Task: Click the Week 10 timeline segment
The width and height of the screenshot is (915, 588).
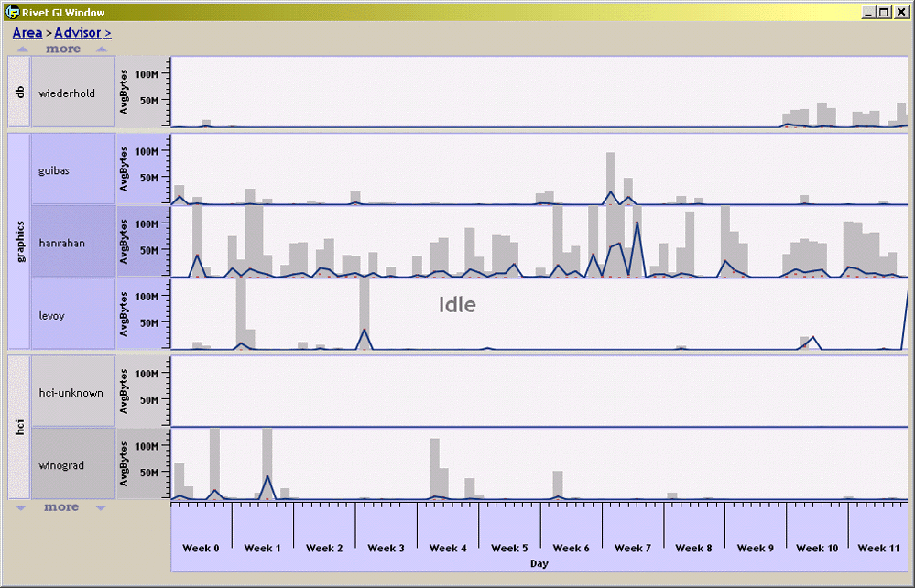Action: click(x=817, y=548)
